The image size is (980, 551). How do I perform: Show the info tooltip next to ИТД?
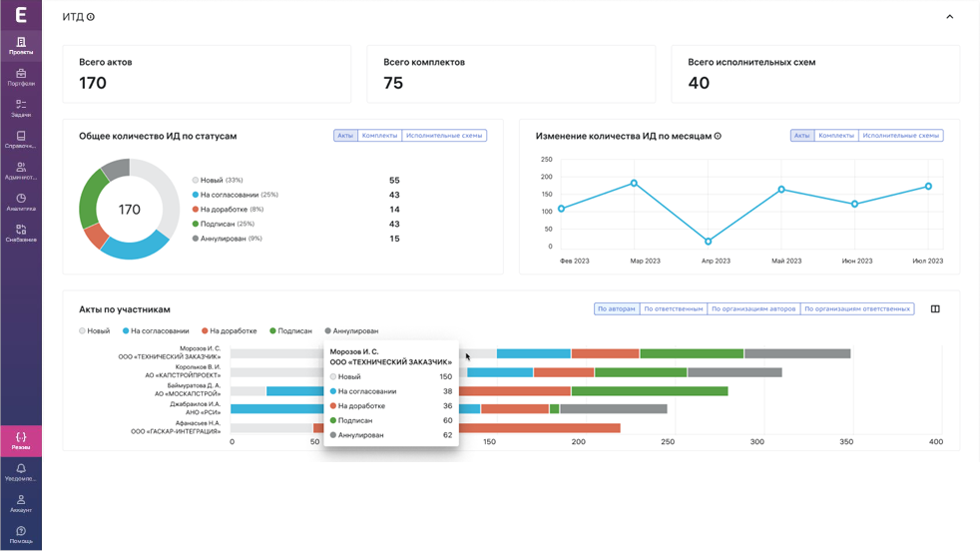(91, 17)
